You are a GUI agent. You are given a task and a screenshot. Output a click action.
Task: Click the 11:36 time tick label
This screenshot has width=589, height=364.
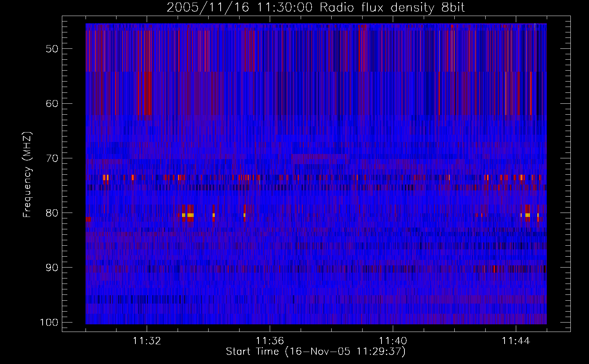[x=270, y=341]
